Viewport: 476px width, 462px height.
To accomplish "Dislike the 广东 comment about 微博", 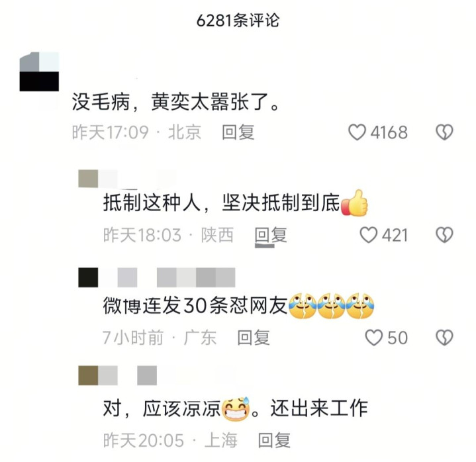I will click(444, 338).
